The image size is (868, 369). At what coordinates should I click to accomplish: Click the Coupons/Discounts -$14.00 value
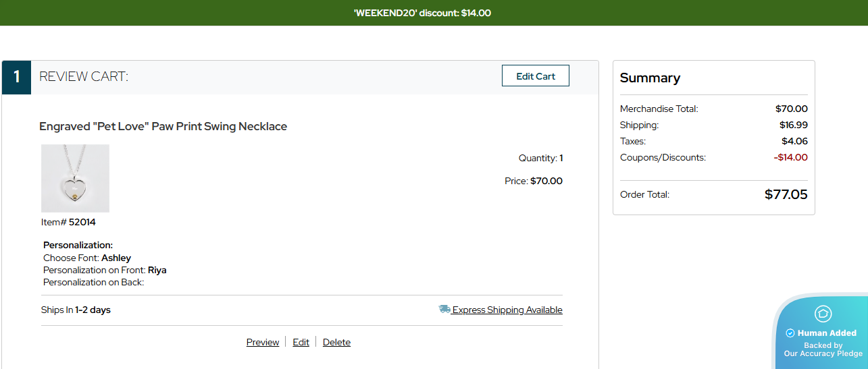click(x=790, y=158)
